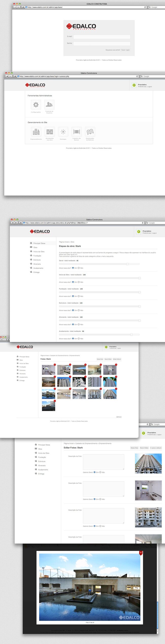Open Principal Obras in Etapas da obra sidebar
Viewport: 165px width, 644px height.
[x=39, y=243]
